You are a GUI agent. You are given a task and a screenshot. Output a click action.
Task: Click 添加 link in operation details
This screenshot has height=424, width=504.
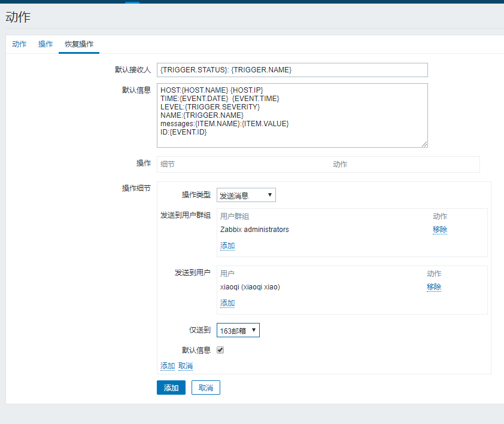[168, 366]
